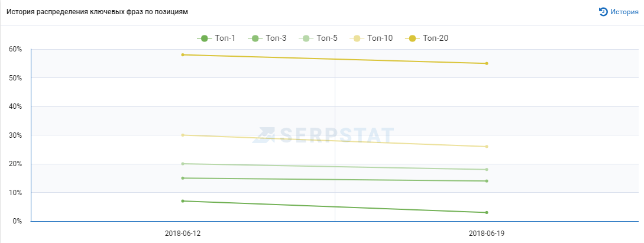Click Топ-3 point on 2018-06-19
Screen dimensions: 644x243
pyautogui.click(x=487, y=181)
